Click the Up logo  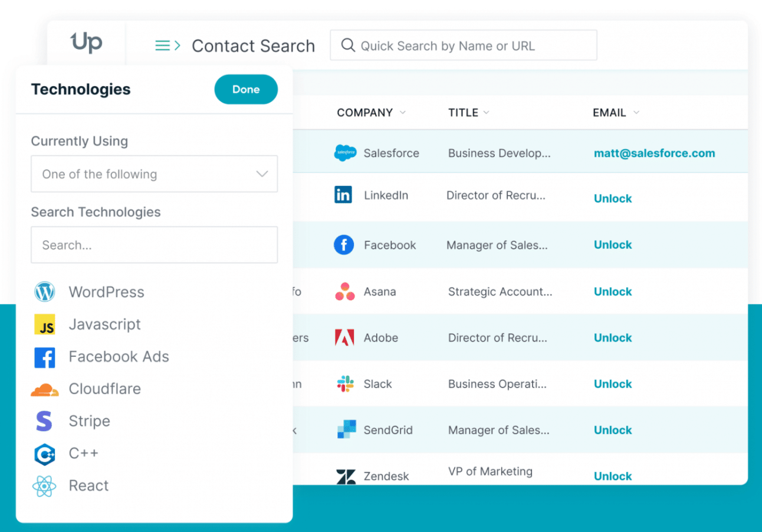[86, 42]
